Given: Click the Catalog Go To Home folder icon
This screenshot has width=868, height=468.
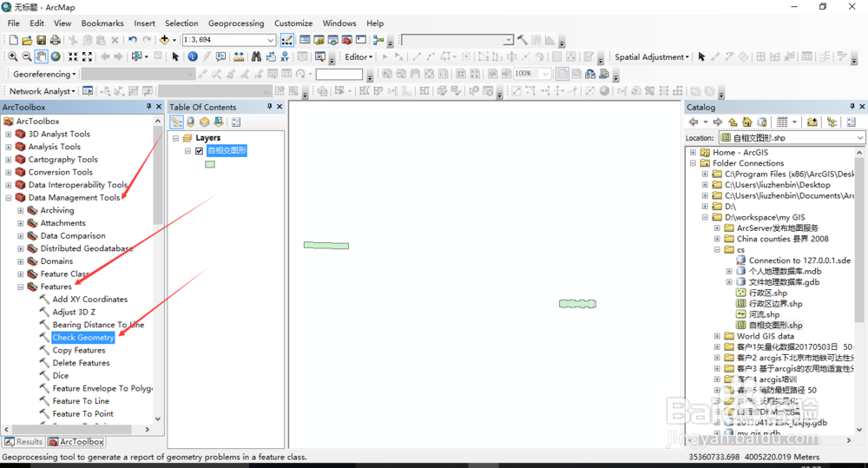Looking at the screenshot, I should [746, 122].
